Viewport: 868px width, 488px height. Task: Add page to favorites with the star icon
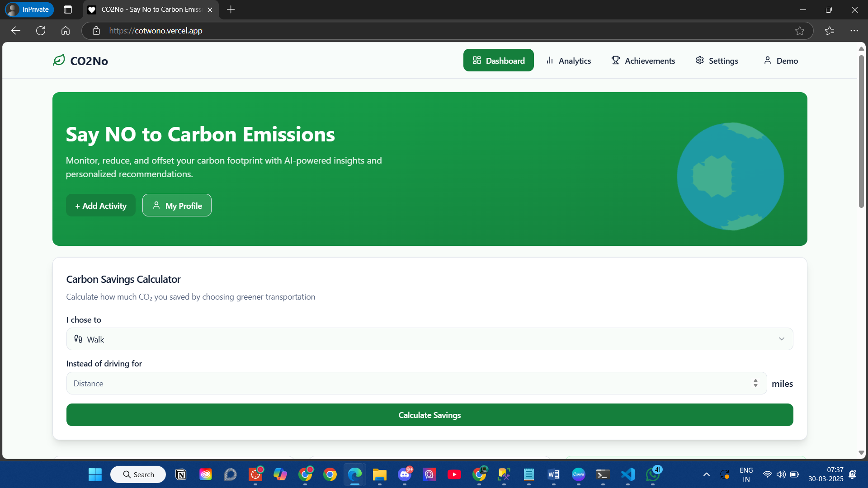click(799, 31)
